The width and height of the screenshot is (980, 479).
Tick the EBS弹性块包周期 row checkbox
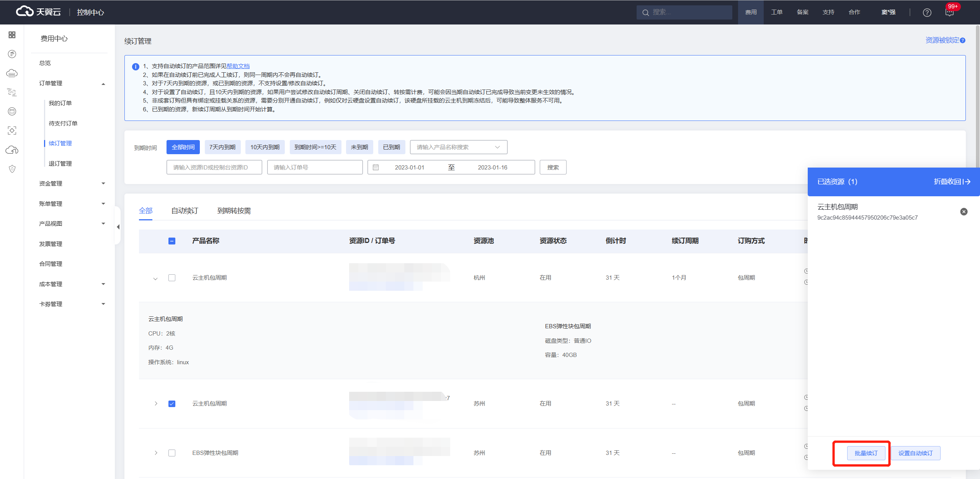pyautogui.click(x=172, y=453)
